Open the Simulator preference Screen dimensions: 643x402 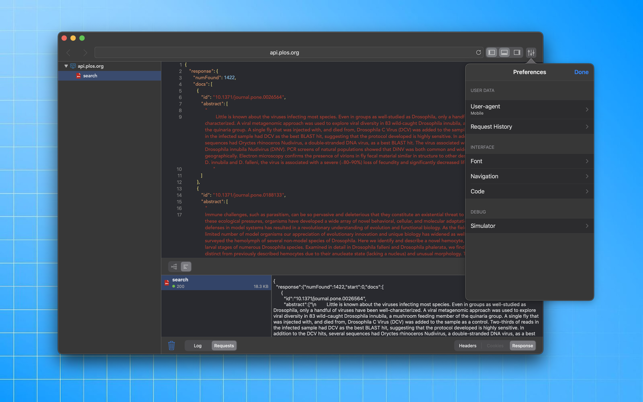click(529, 226)
